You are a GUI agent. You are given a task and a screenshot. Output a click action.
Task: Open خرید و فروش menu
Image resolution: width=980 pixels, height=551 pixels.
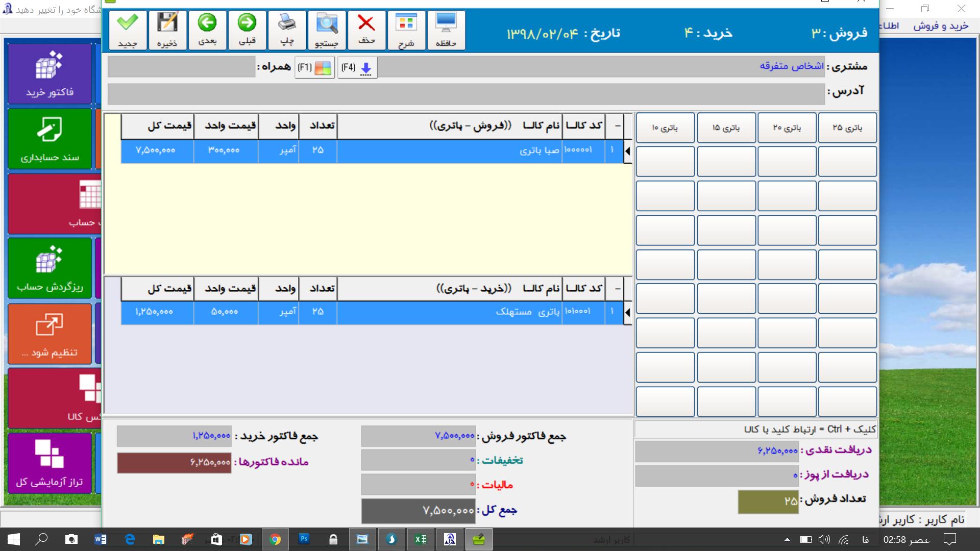tap(941, 26)
